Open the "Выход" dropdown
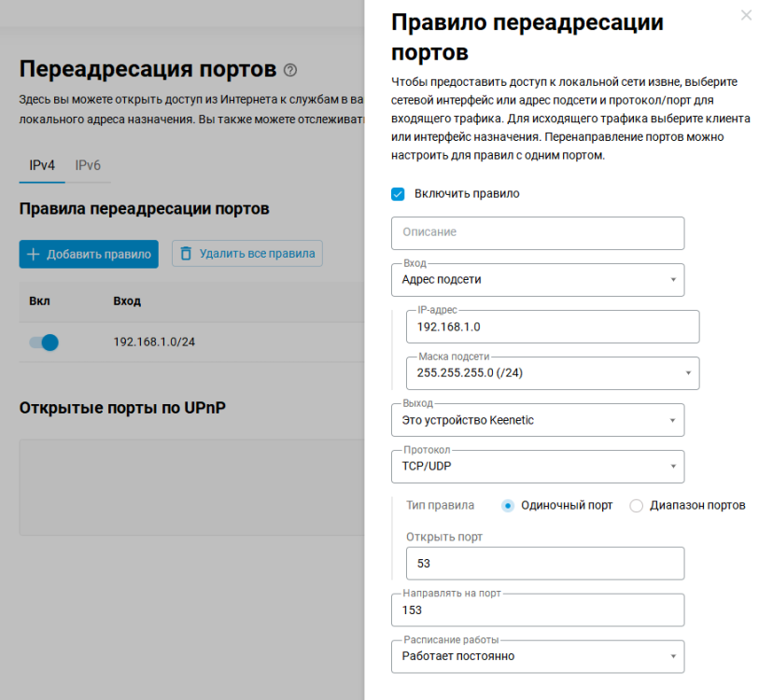Screen dimensions: 759x700 [x=537, y=420]
